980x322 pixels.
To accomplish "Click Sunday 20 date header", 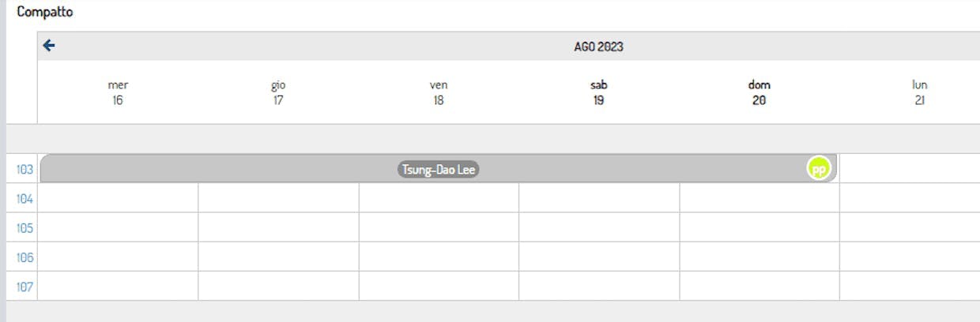I will click(759, 92).
